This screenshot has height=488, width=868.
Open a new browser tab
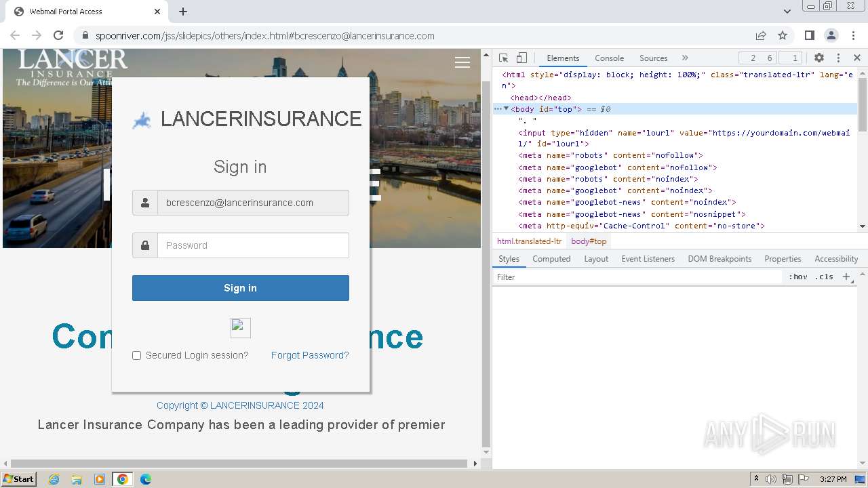(x=183, y=12)
